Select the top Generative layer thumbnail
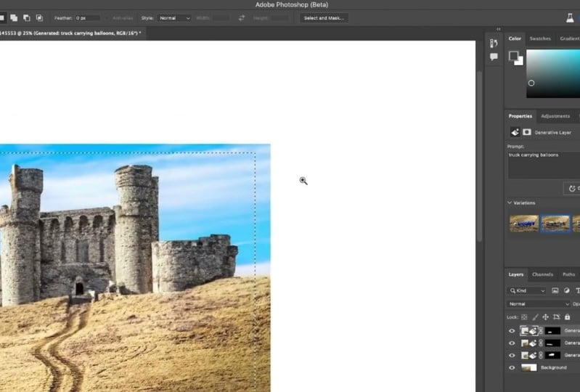 click(529, 331)
